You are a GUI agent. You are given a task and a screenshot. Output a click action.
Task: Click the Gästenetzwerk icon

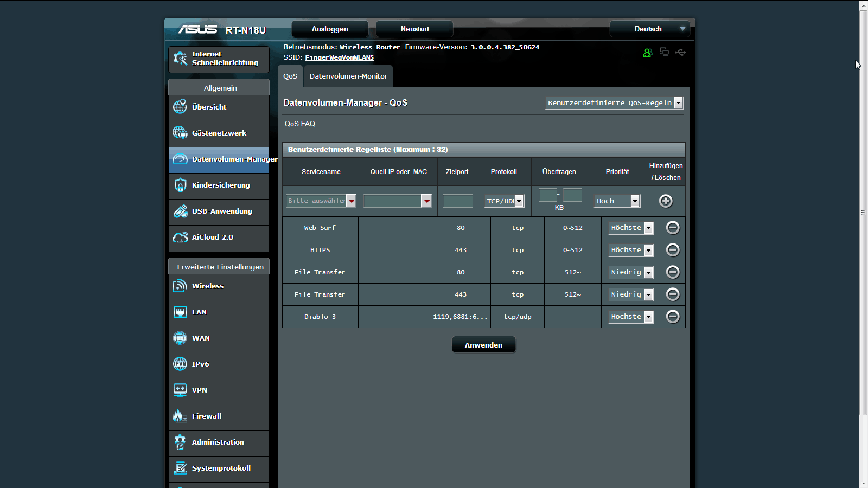point(180,133)
